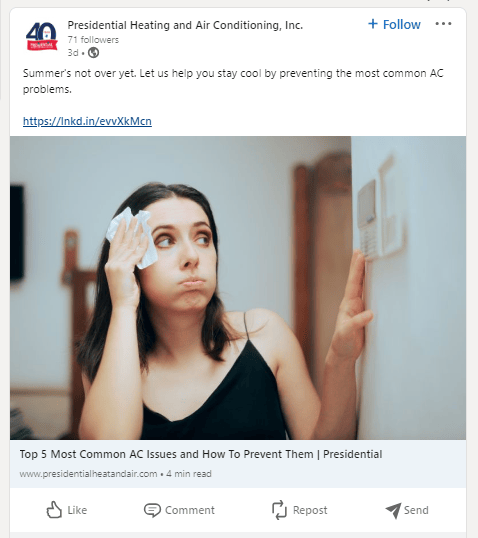Image resolution: width=478 pixels, height=538 pixels.
Task: Follow Presidential Heating and Air Conditioning
Action: click(x=394, y=24)
